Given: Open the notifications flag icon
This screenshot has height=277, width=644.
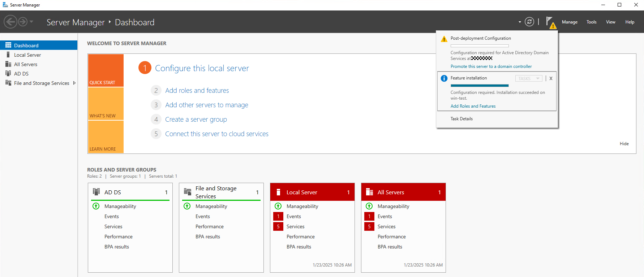Looking at the screenshot, I should [551, 22].
